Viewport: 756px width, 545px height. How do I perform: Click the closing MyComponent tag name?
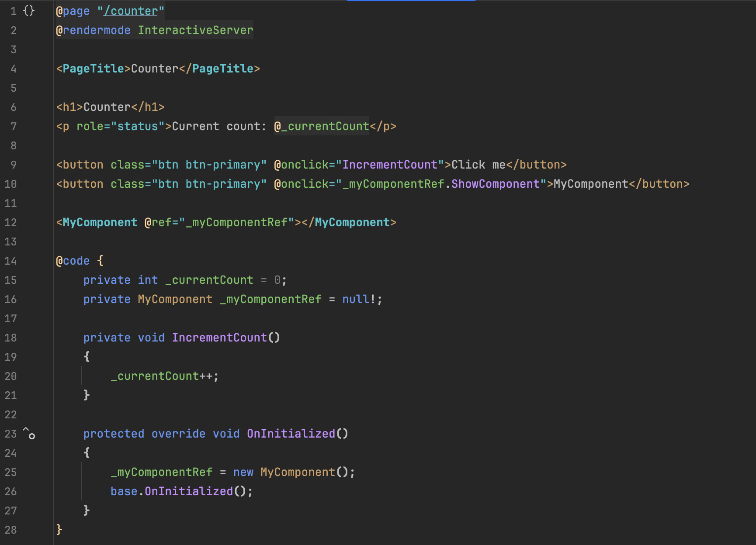352,222
